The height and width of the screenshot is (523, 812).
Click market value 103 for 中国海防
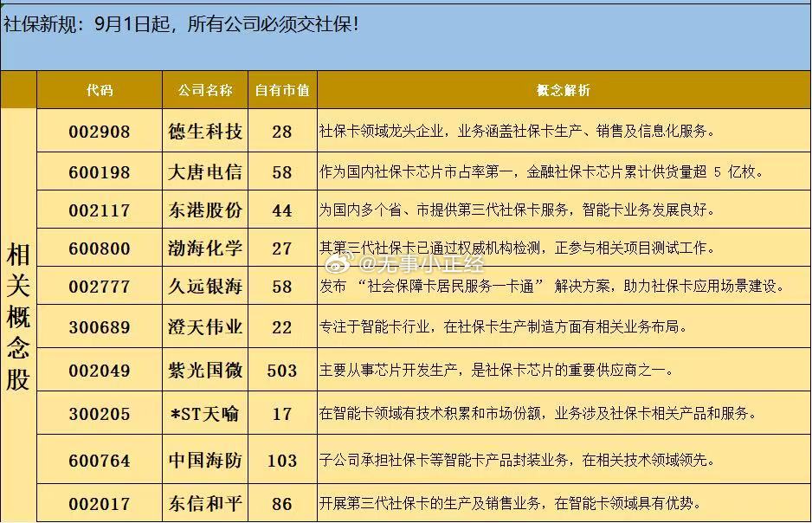click(282, 461)
